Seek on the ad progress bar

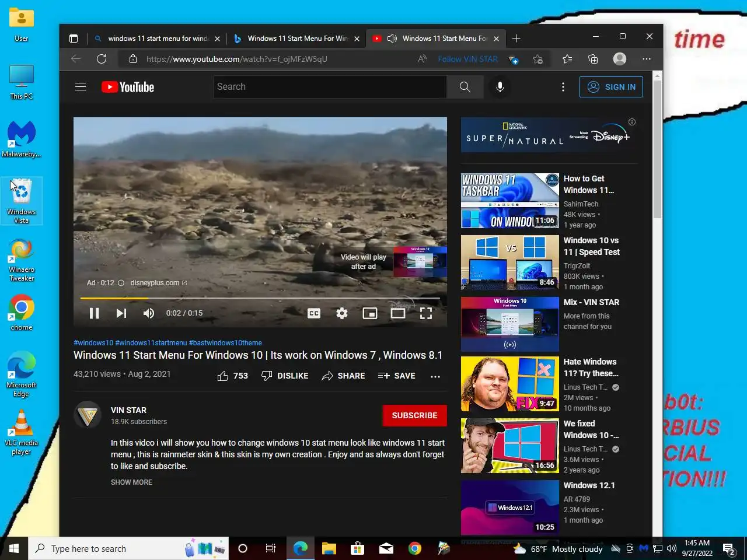pos(260,298)
